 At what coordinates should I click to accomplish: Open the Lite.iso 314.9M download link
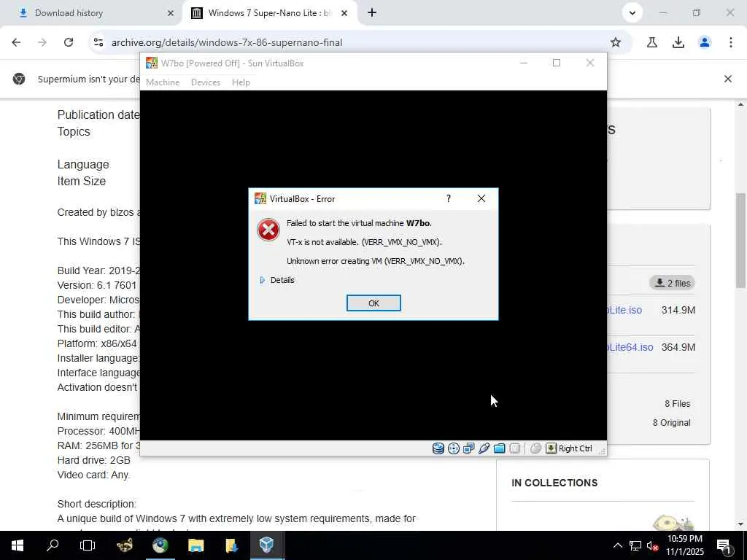(625, 310)
